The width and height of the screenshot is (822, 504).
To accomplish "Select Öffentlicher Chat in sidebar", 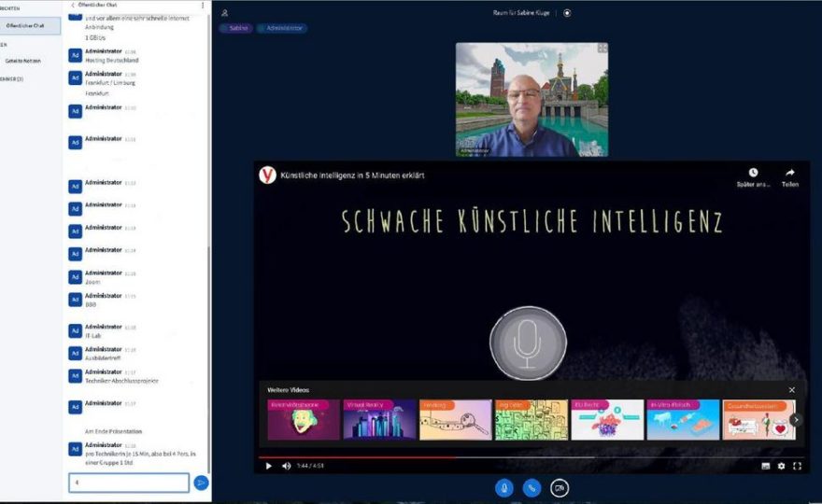I will coord(30,26).
